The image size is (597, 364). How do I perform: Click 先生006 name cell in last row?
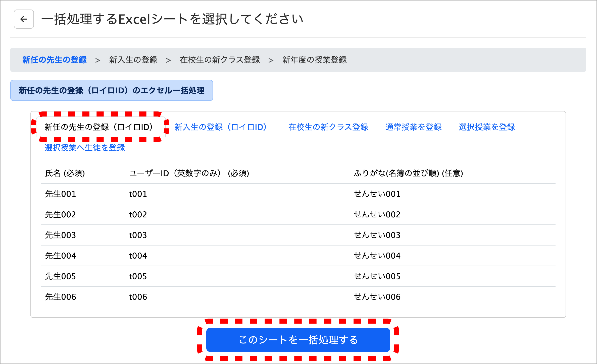(x=60, y=297)
